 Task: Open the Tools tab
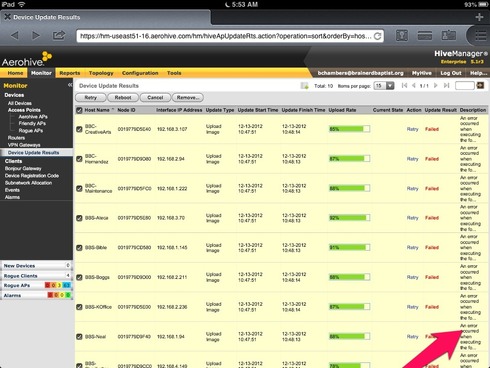(174, 73)
